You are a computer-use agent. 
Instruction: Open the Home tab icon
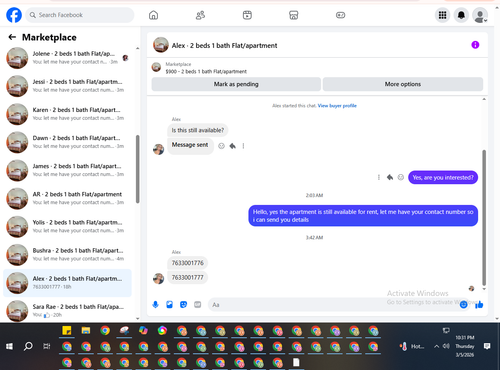pos(153,15)
